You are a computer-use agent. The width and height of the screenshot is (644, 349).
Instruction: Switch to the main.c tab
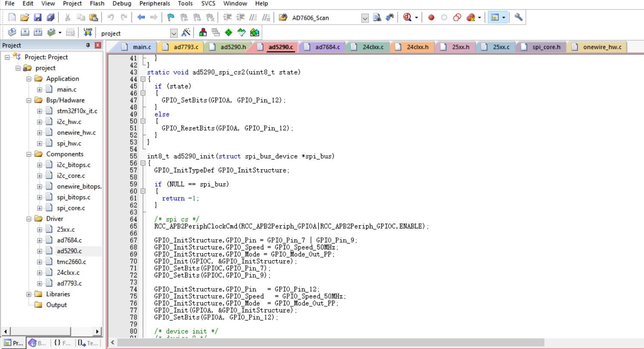(136, 47)
